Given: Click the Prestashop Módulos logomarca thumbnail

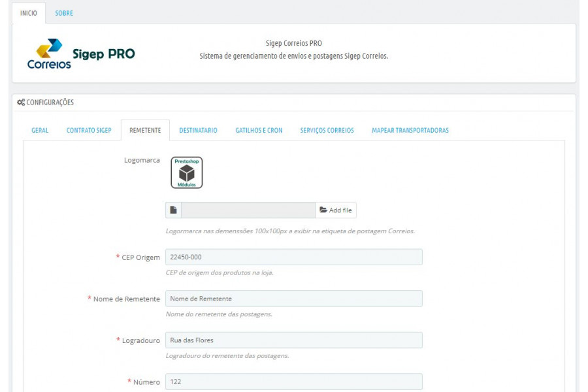Looking at the screenshot, I should pos(187,172).
